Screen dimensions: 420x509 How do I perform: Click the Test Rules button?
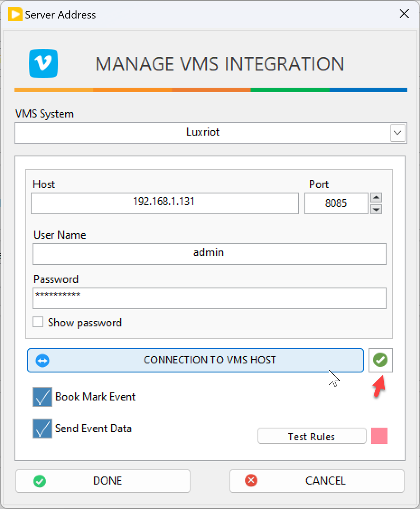[312, 437]
